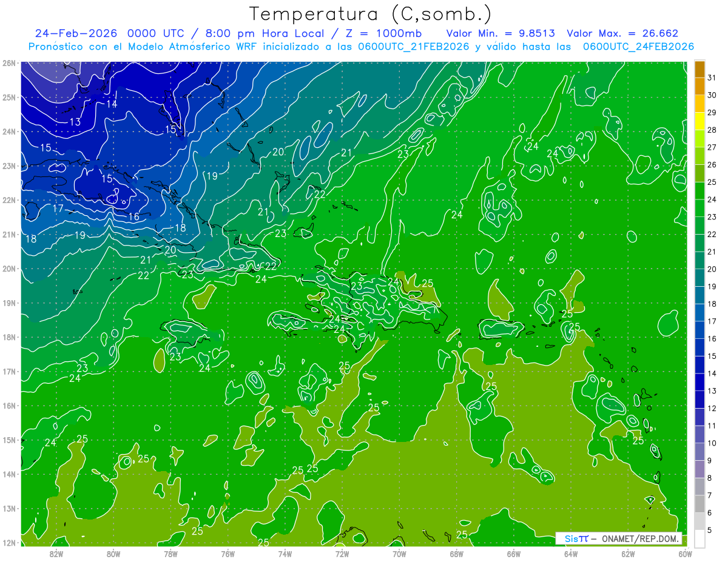This screenshot has height=562, width=728.
Task: Click the 'Valor Max. = 26.662' text
Action: (x=622, y=33)
